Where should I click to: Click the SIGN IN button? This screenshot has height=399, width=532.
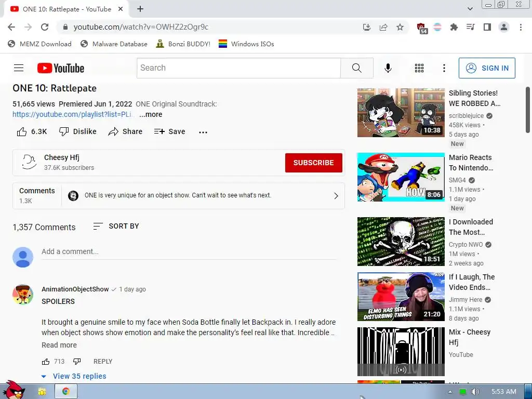coord(487,68)
